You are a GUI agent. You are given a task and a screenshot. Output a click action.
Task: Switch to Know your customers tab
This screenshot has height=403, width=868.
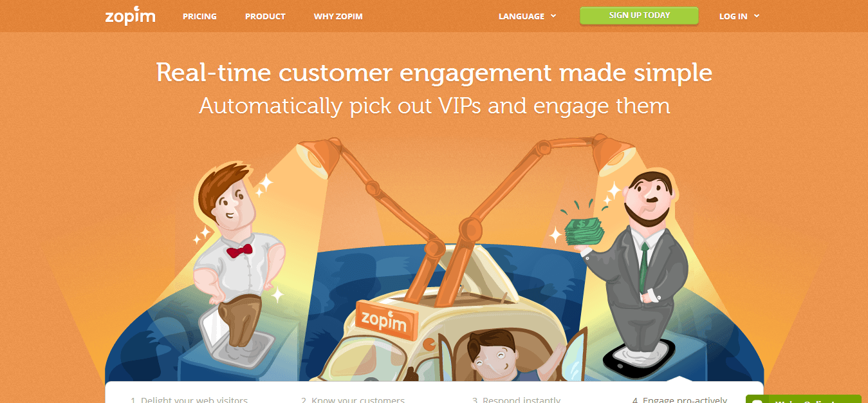coord(353,399)
